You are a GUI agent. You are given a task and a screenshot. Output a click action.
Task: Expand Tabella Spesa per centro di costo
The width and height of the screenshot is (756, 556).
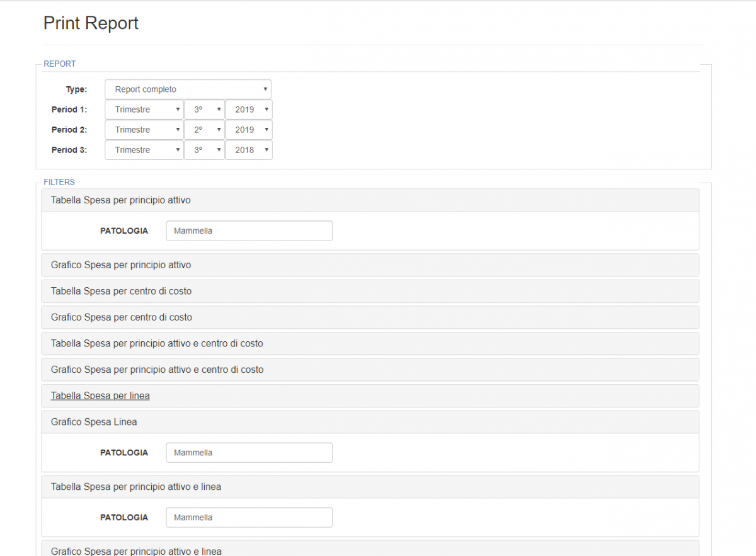pos(122,292)
